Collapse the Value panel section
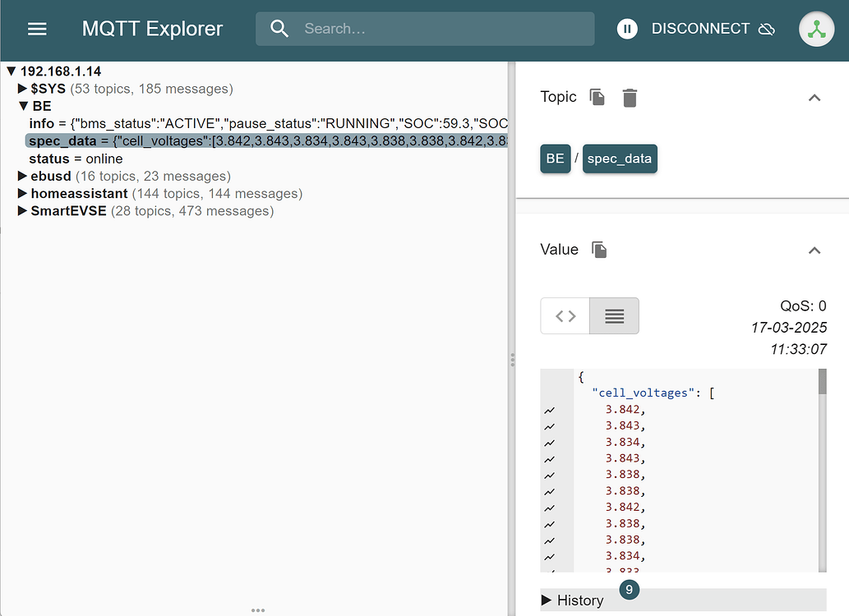 pyautogui.click(x=814, y=250)
